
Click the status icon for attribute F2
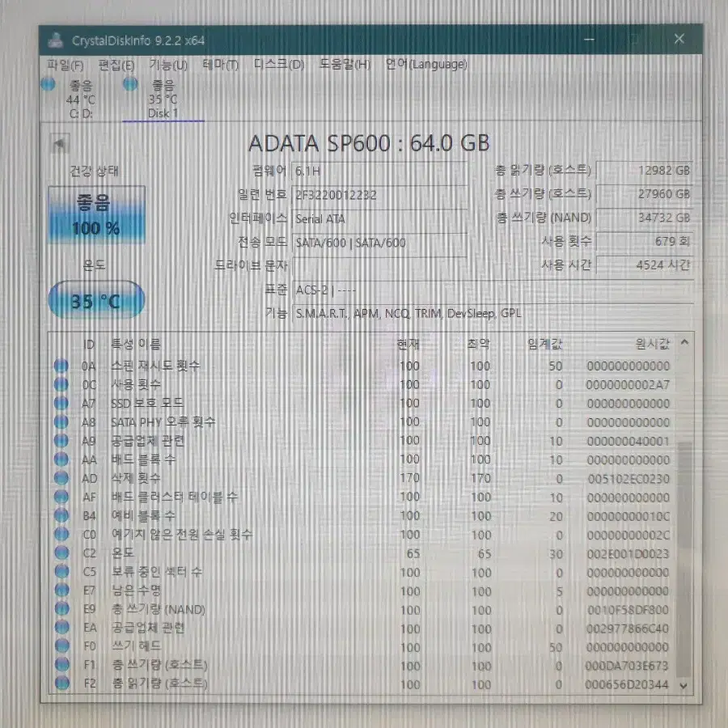pos(62,683)
